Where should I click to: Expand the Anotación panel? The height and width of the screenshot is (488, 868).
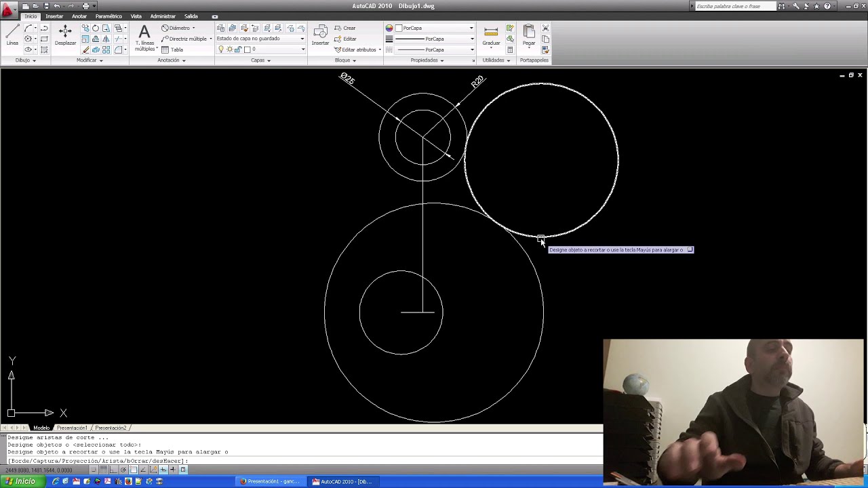(x=172, y=60)
